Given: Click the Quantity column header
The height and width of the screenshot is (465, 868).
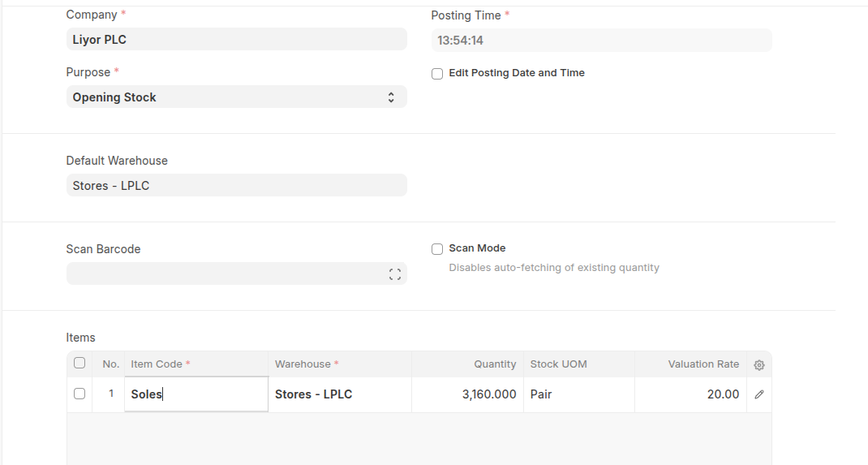Looking at the screenshot, I should 495,364.
